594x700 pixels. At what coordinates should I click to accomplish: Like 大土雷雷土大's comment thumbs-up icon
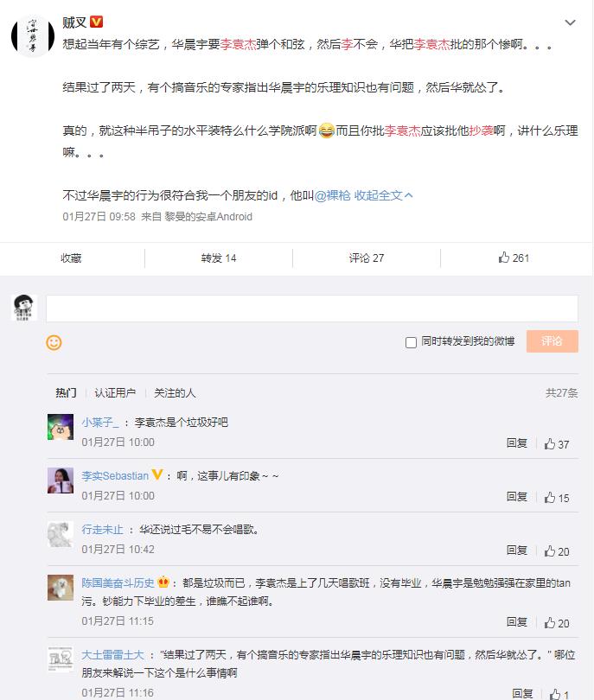[x=554, y=694]
